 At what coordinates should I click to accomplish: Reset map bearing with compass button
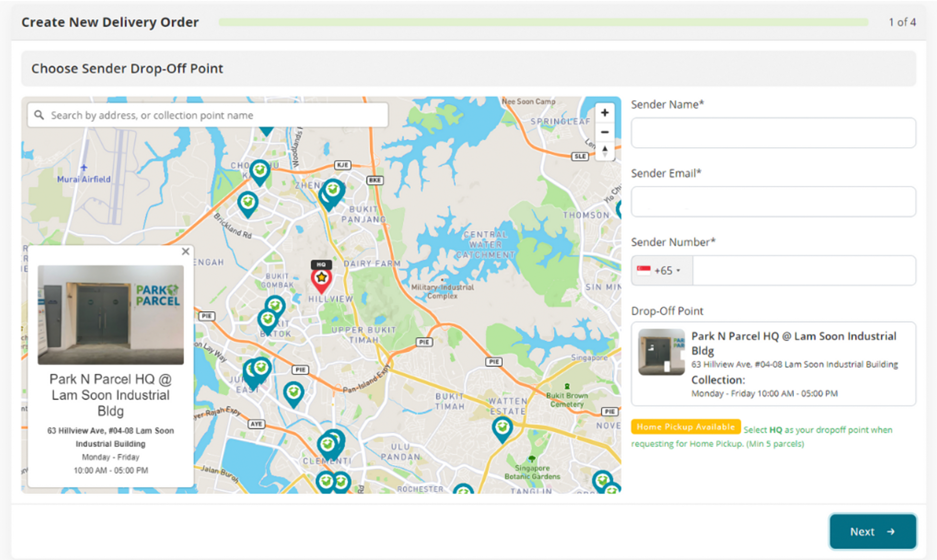click(605, 151)
